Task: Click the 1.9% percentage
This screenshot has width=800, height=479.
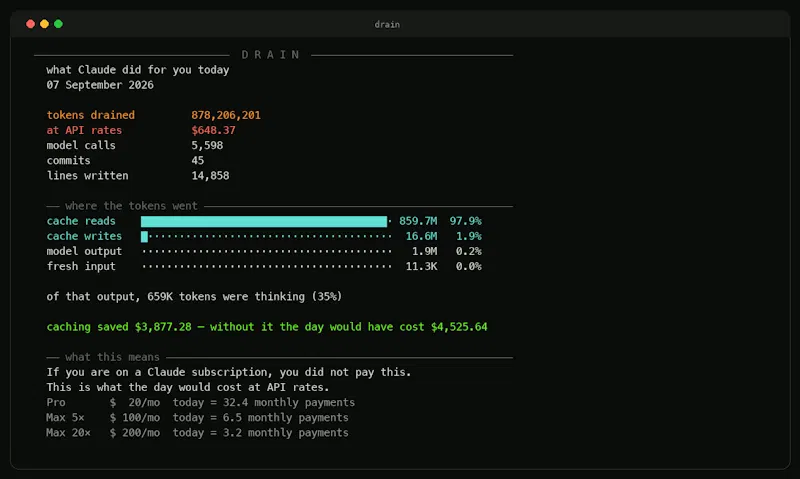Action: [468, 236]
